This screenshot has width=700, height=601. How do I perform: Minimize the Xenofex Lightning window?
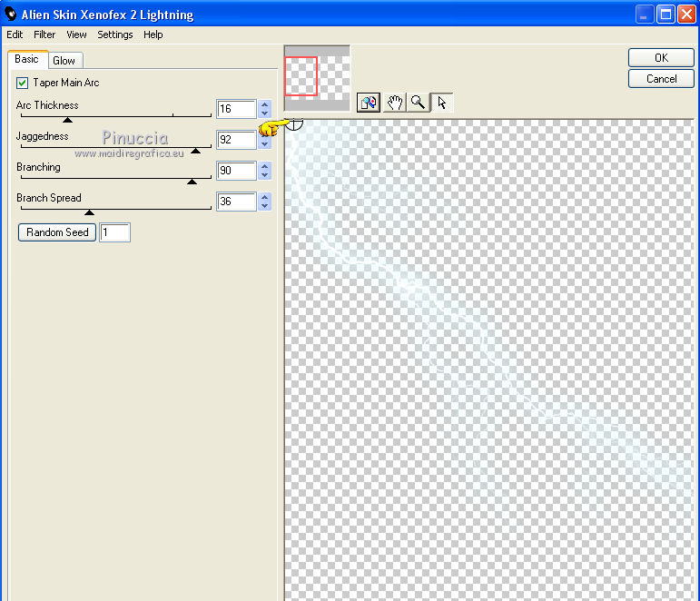click(x=644, y=15)
